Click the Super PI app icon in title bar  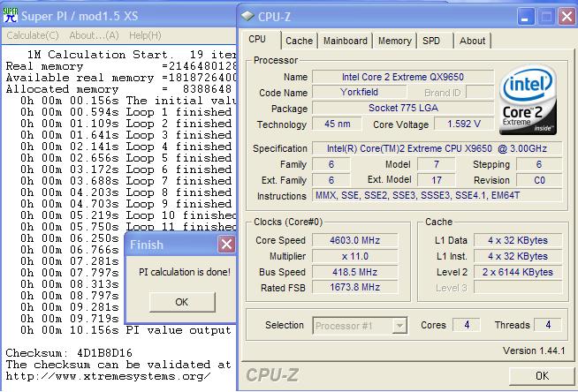point(10,15)
